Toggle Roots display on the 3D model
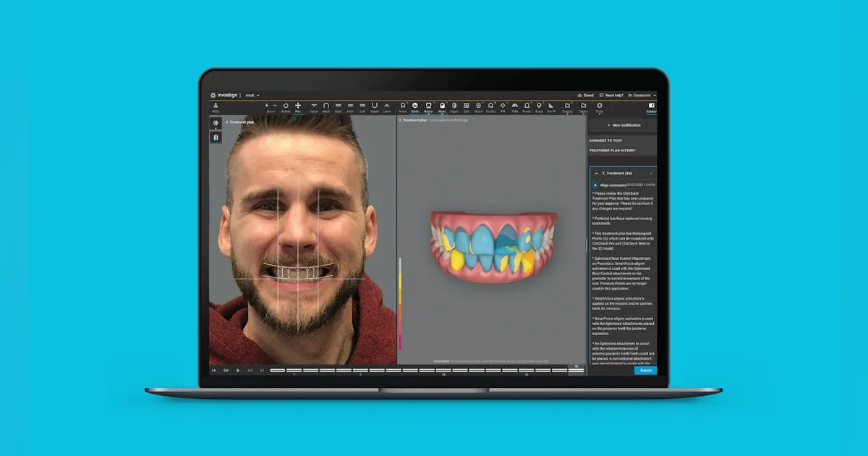This screenshot has height=456, width=868. 402,106
